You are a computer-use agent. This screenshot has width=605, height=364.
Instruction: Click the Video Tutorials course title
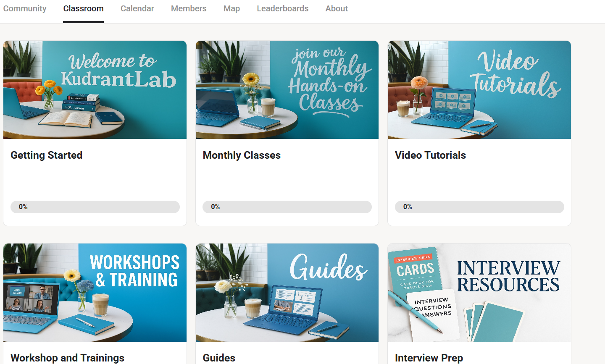(430, 155)
